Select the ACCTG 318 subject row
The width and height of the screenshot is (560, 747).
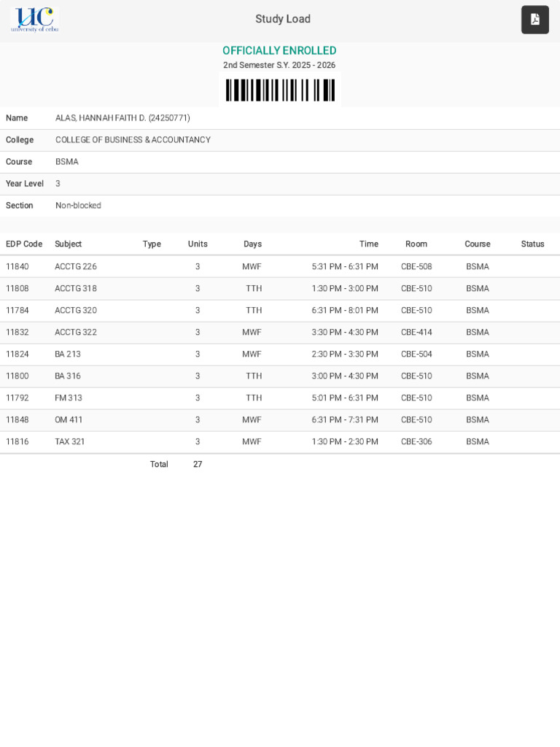coord(280,289)
